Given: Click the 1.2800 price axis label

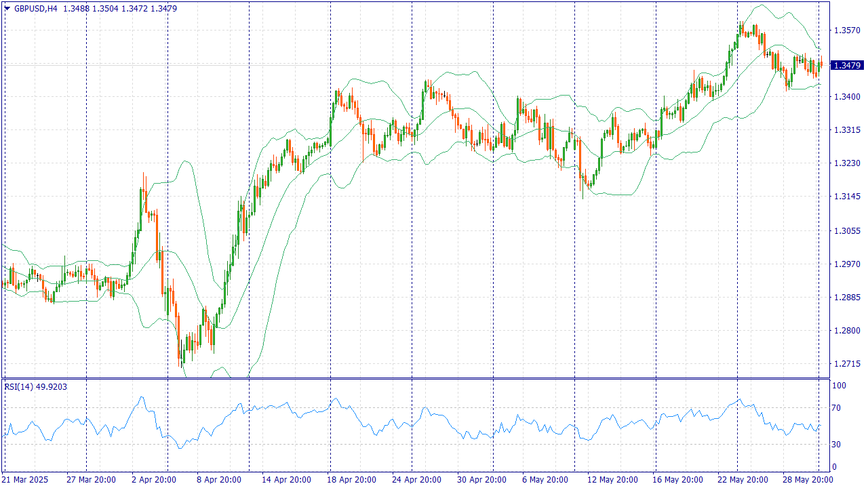Looking at the screenshot, I should [848, 331].
